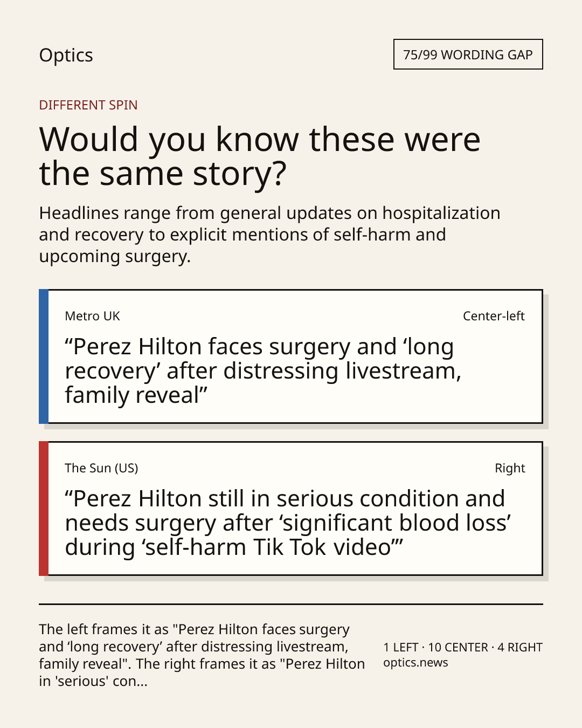Viewport: 582px width, 728px height.
Task: Click the blue bias color bar
Action: (44, 356)
